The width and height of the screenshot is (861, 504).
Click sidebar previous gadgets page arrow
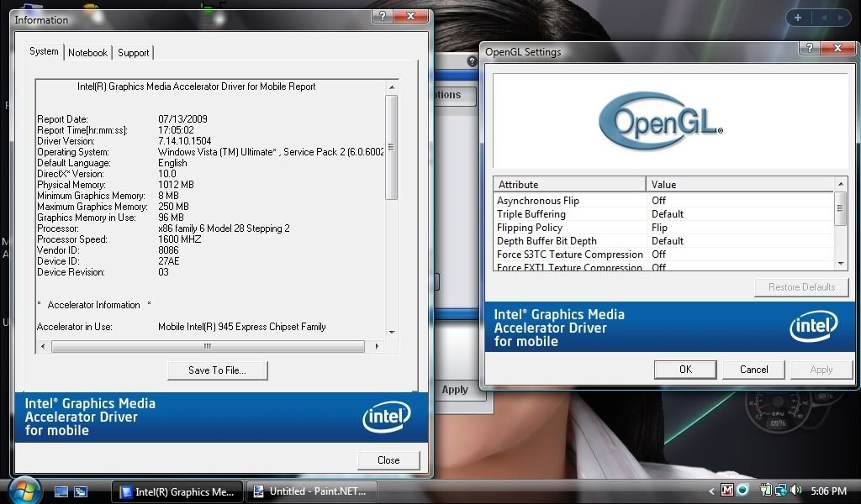point(824,18)
